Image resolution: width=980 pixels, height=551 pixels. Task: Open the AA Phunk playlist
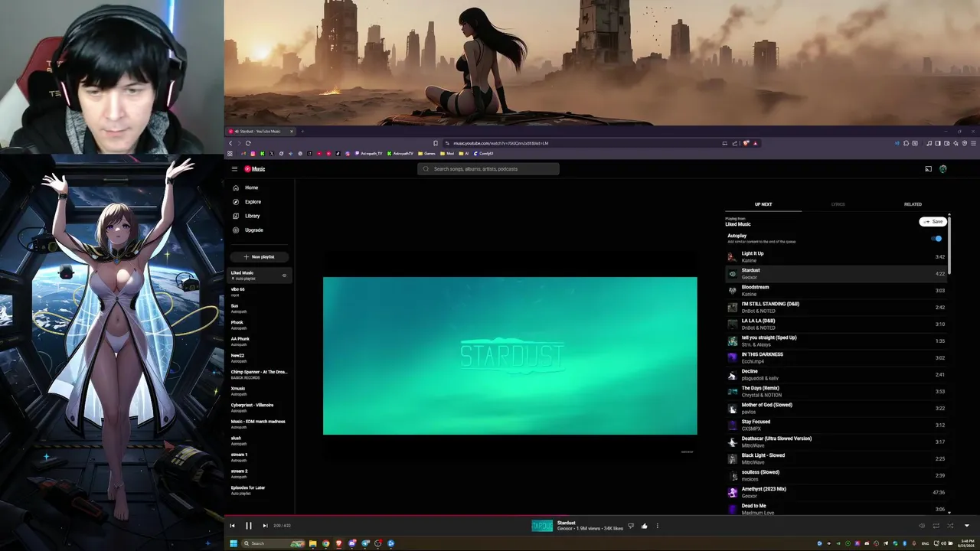tap(260, 341)
